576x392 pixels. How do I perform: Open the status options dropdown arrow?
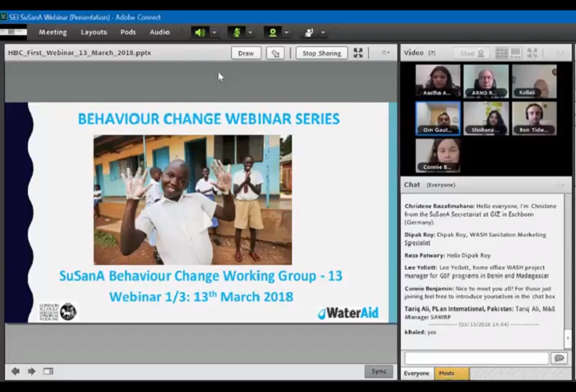(x=322, y=33)
